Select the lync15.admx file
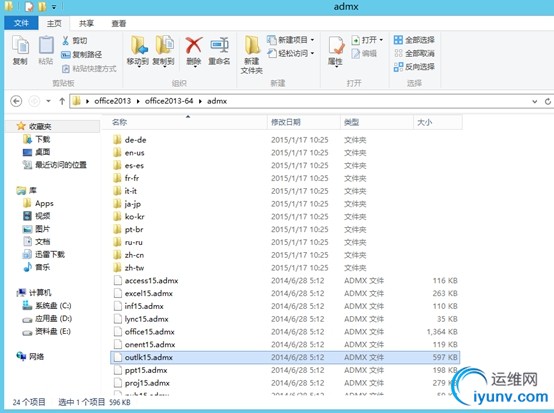The width and height of the screenshot is (554, 413). (146, 319)
